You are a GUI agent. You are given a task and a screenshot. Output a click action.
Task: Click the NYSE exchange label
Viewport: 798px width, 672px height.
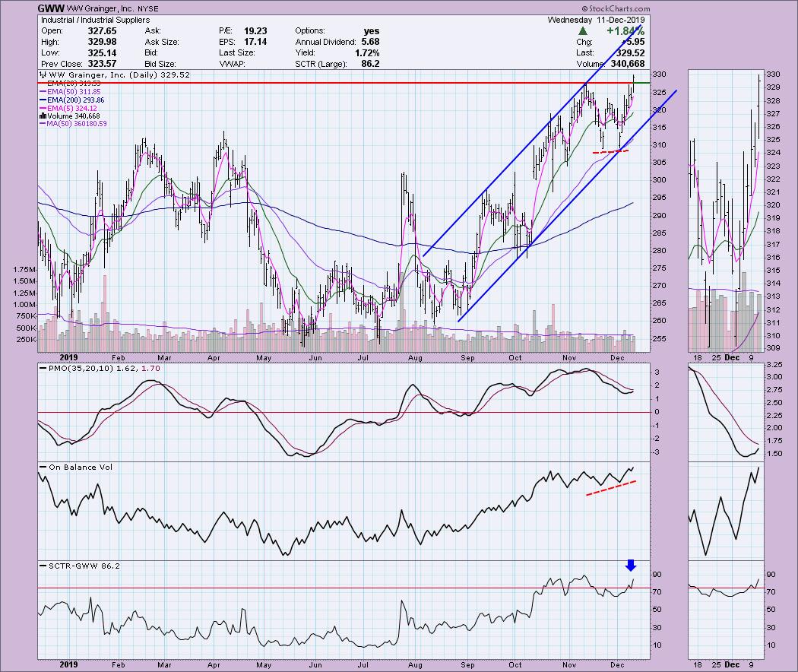click(x=147, y=9)
